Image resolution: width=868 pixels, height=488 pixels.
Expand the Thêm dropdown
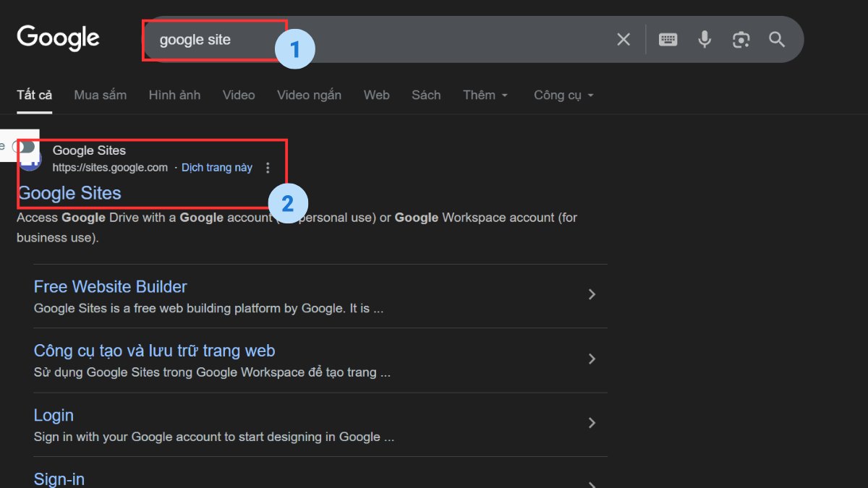click(x=485, y=95)
